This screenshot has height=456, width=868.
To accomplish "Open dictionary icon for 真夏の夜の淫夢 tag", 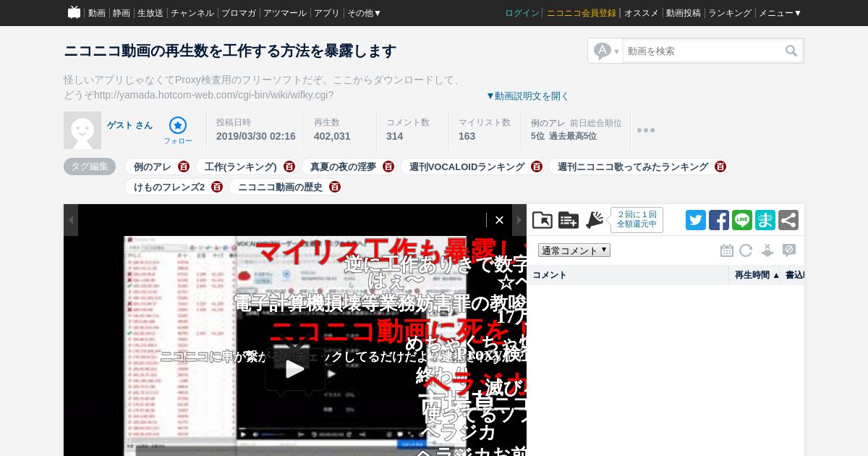I will coord(388,166).
